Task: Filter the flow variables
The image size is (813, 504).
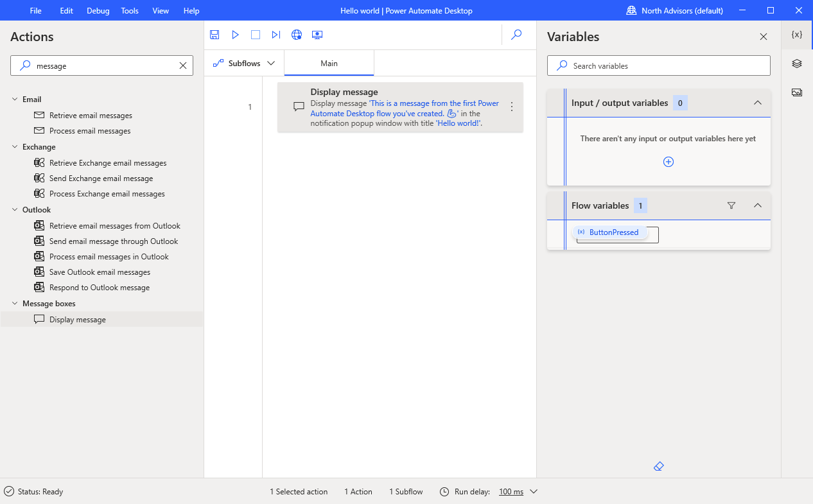Action: click(731, 205)
